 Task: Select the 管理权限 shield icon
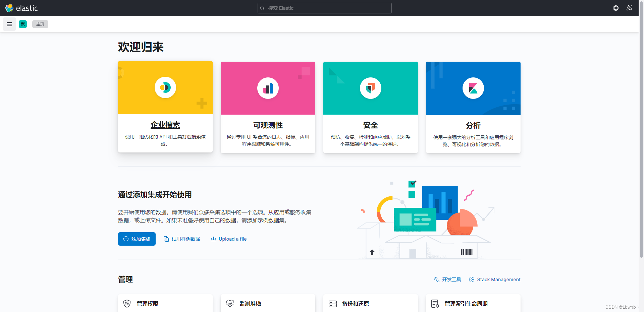pos(127,304)
